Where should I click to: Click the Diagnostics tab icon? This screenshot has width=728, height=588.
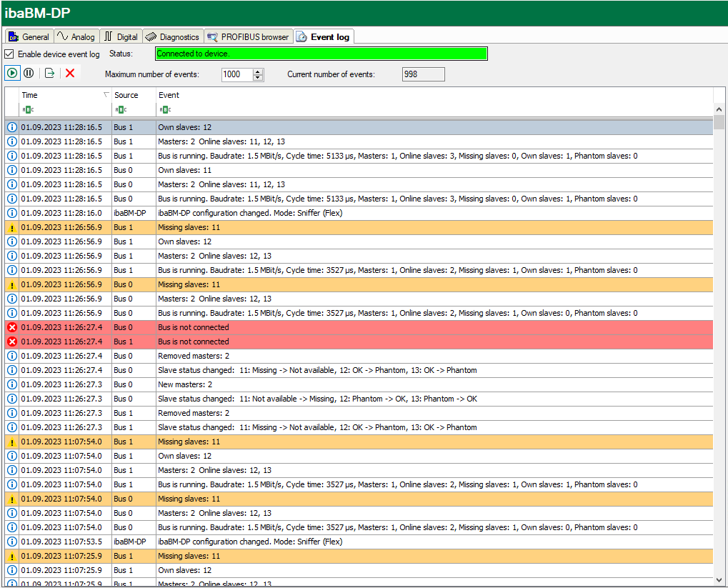coord(151,36)
